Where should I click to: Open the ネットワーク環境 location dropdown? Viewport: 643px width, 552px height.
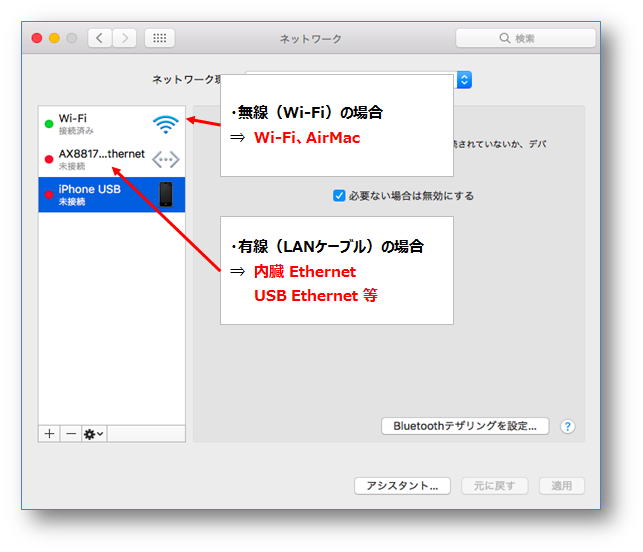tap(464, 80)
